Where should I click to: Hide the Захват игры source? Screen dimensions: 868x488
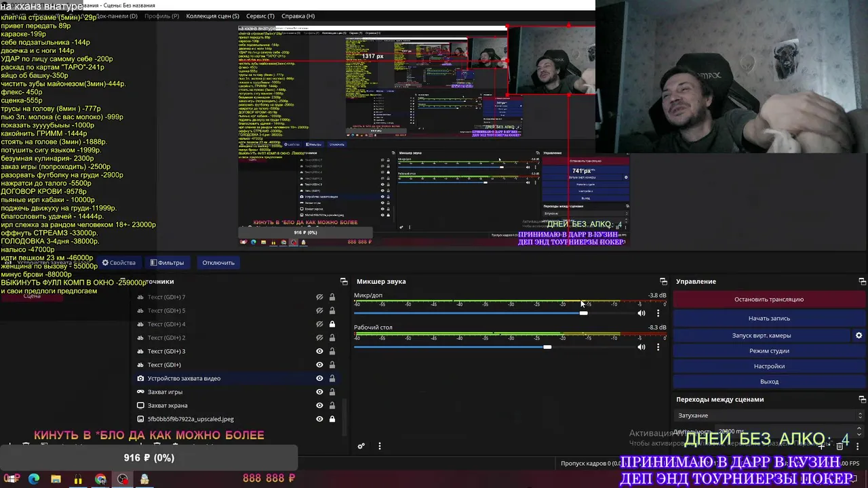point(319,392)
